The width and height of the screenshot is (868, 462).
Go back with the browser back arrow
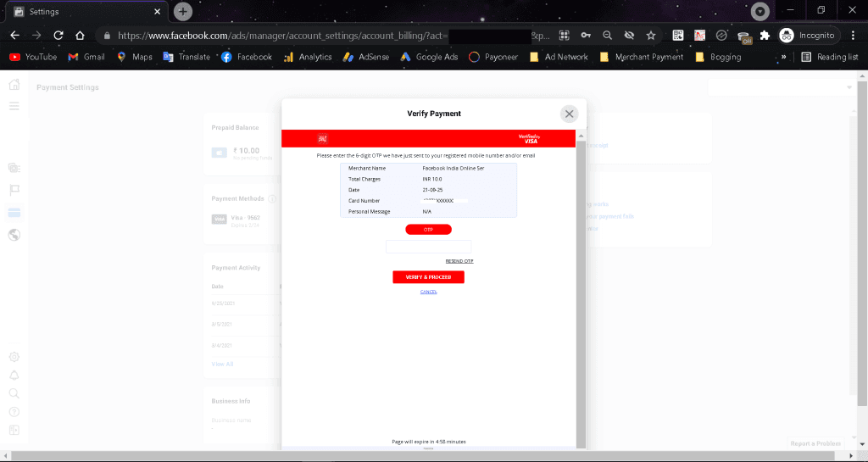click(x=15, y=36)
